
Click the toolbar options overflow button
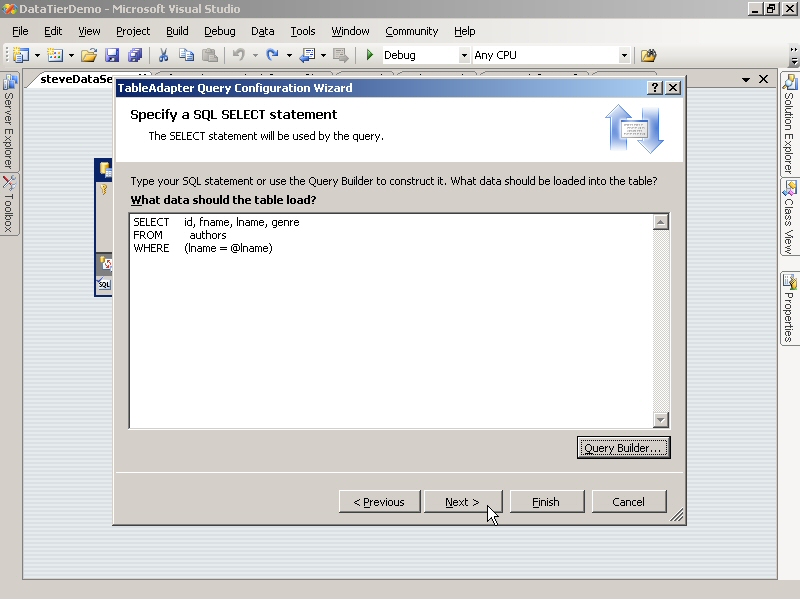(x=793, y=55)
